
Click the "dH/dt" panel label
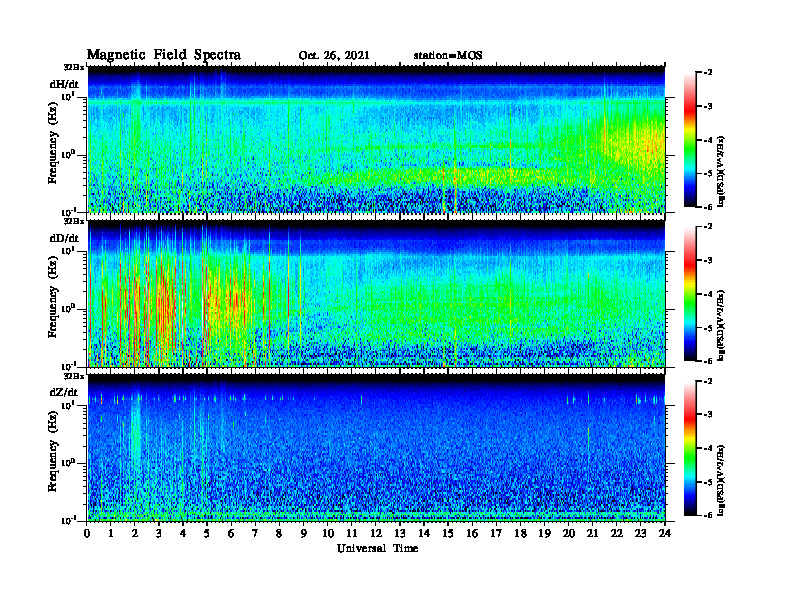(x=64, y=84)
